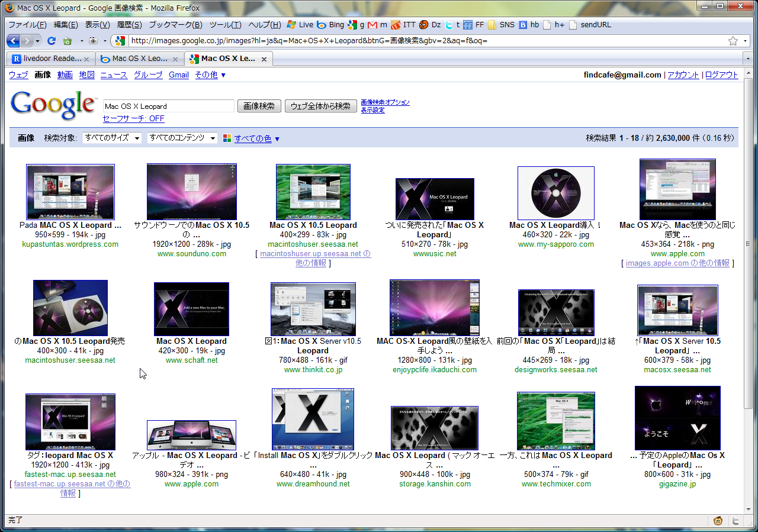Bookmark this page with the star icon
This screenshot has width=758, height=532.
click(x=733, y=41)
